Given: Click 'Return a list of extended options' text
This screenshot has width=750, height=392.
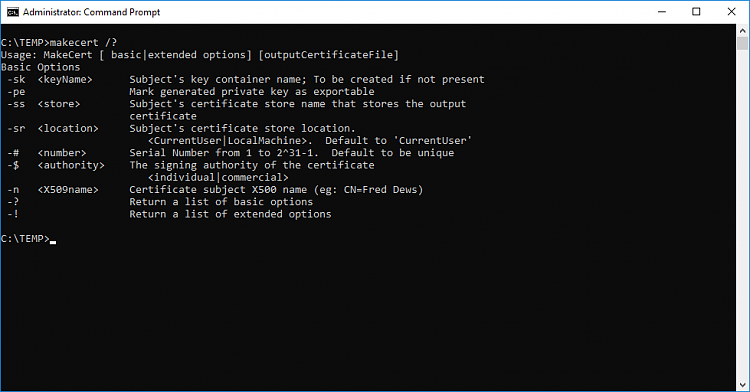Looking at the screenshot, I should (230, 214).
